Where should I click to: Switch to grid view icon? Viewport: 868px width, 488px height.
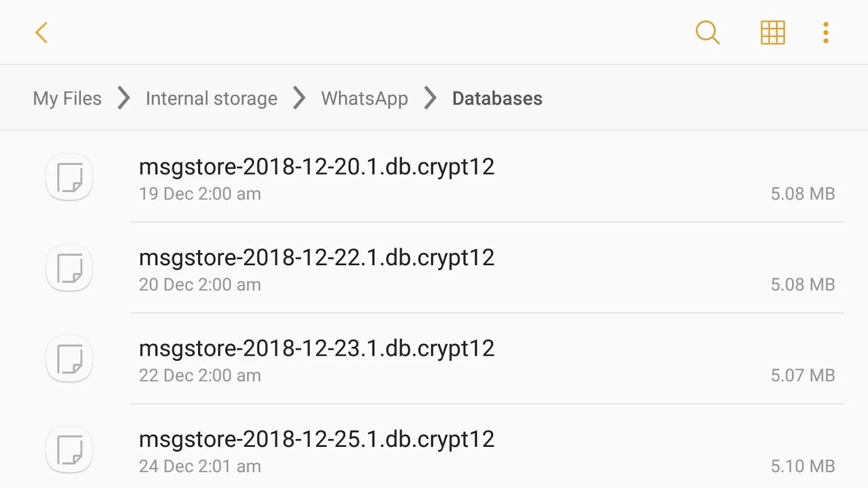click(x=773, y=33)
